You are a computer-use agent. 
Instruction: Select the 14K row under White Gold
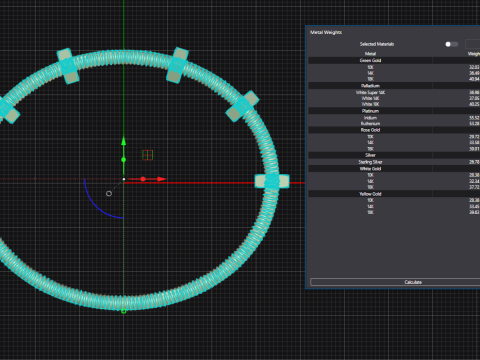pos(394,181)
